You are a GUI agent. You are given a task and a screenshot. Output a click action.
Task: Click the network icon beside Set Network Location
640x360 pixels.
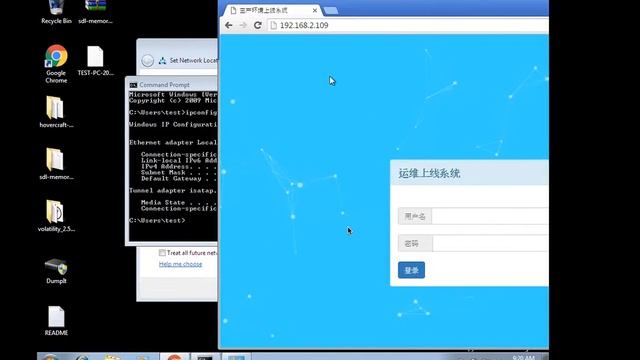(x=162, y=61)
